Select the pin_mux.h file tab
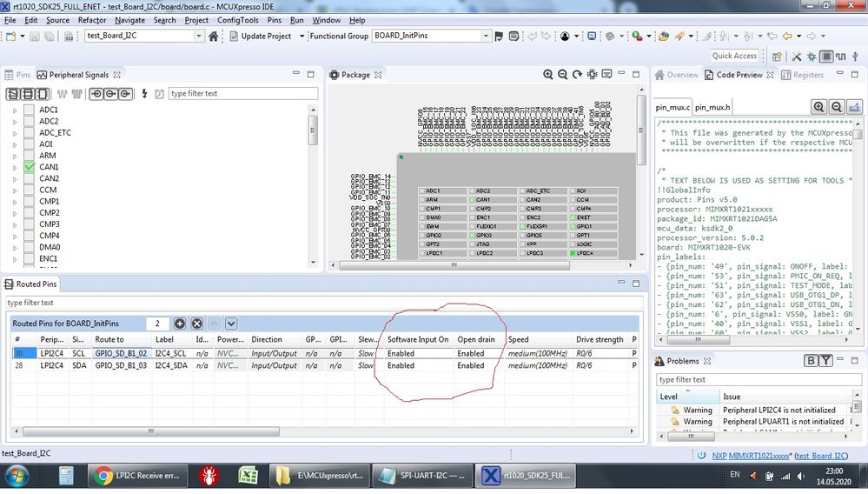The height and width of the screenshot is (494, 868). coord(712,108)
